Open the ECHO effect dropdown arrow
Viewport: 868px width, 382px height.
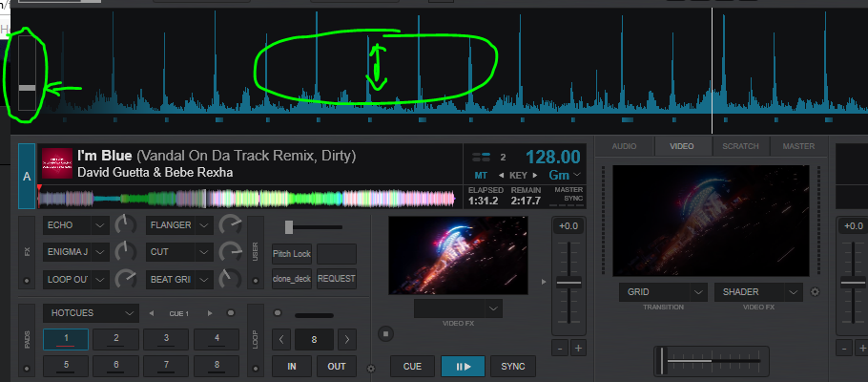tap(99, 225)
